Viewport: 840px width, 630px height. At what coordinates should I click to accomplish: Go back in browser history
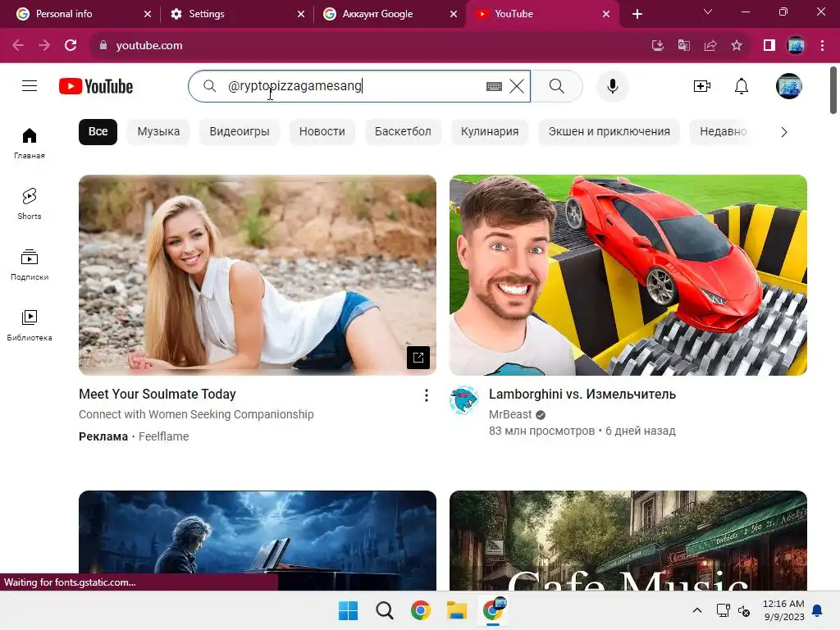pos(18,46)
